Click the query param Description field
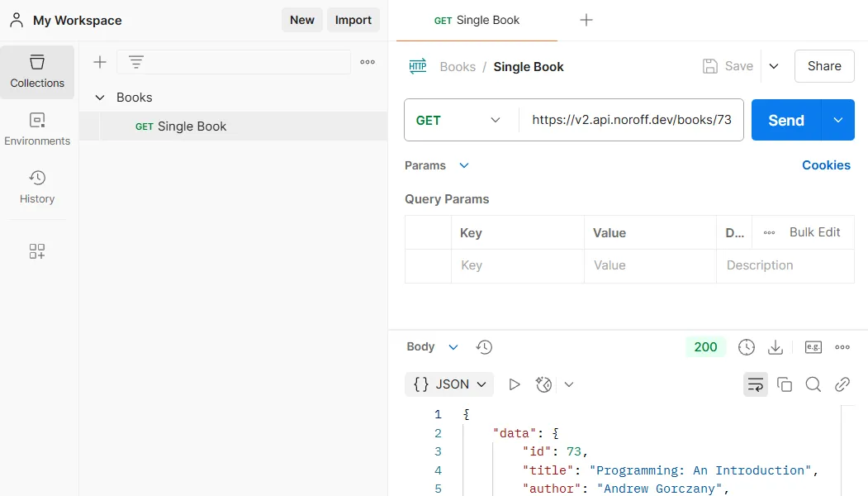The width and height of the screenshot is (868, 496). click(x=785, y=265)
